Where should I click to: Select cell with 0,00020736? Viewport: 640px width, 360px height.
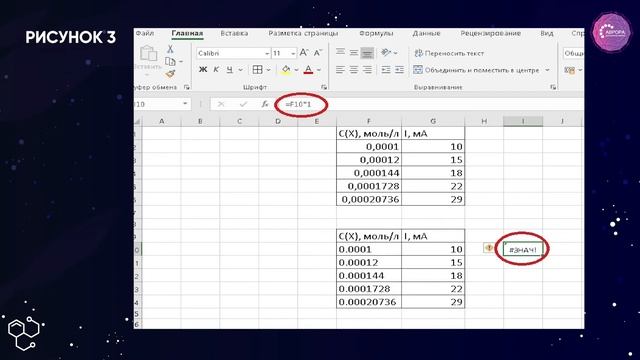(x=369, y=199)
